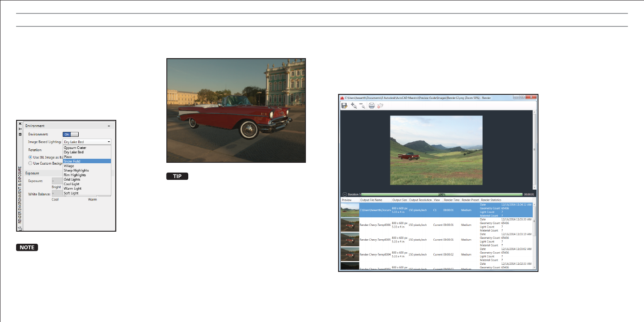This screenshot has width=644, height=322.
Task: Toggle the Environment On switch
Action: pos(70,134)
